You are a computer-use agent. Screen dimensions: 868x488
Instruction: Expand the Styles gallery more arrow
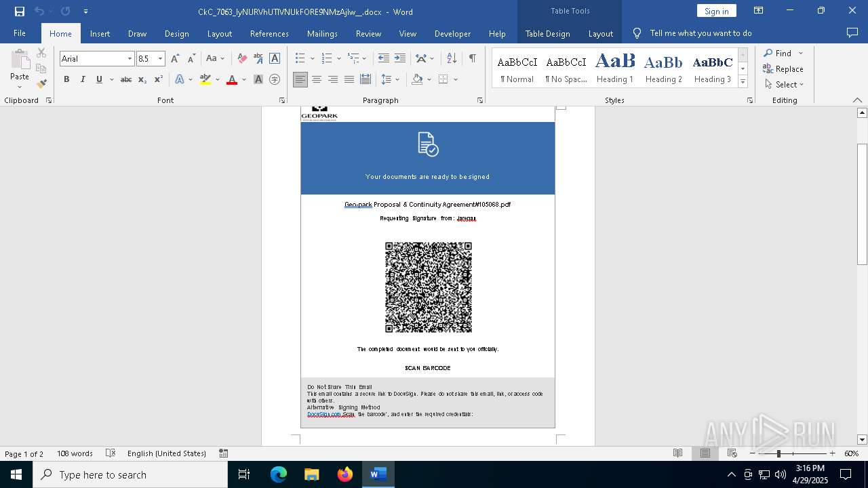click(743, 82)
